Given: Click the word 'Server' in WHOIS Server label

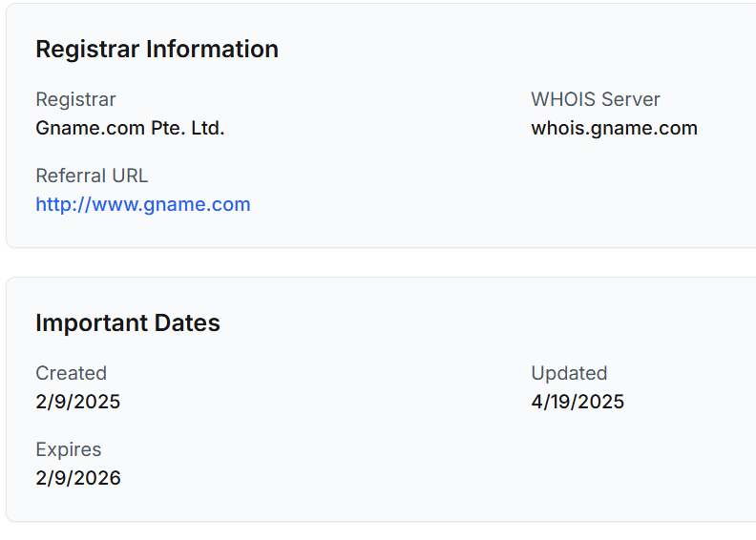Looking at the screenshot, I should coord(630,99).
